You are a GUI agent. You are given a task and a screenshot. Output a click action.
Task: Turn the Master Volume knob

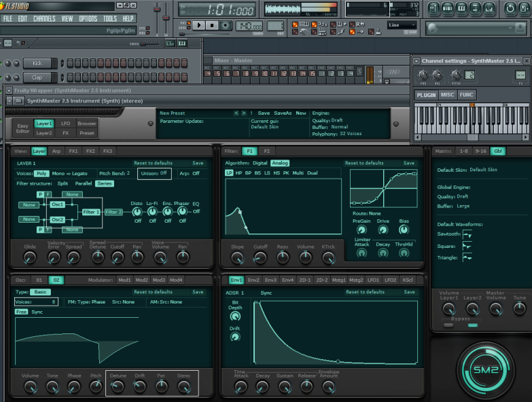click(496, 309)
